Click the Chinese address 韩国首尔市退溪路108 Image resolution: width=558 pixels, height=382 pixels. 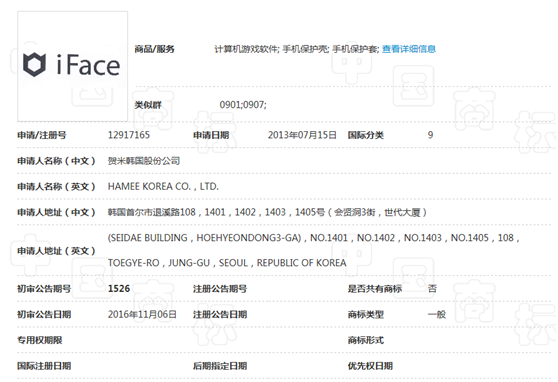[152, 212]
